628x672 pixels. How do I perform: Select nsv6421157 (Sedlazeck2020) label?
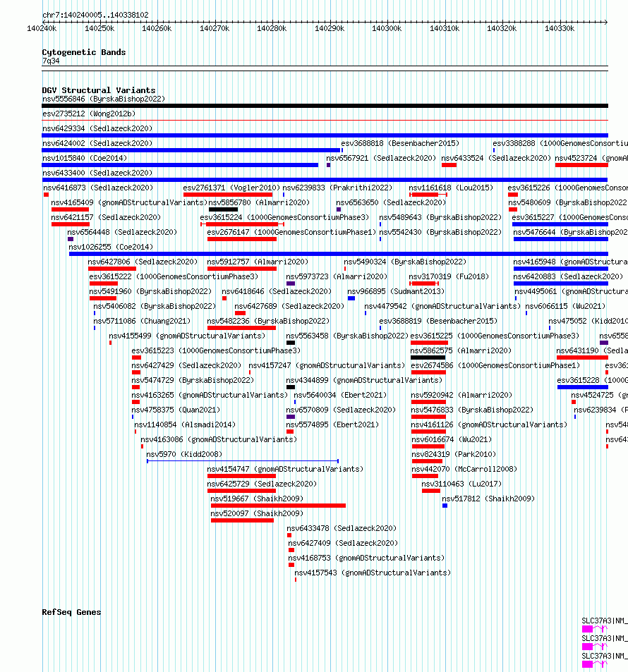[x=106, y=217]
